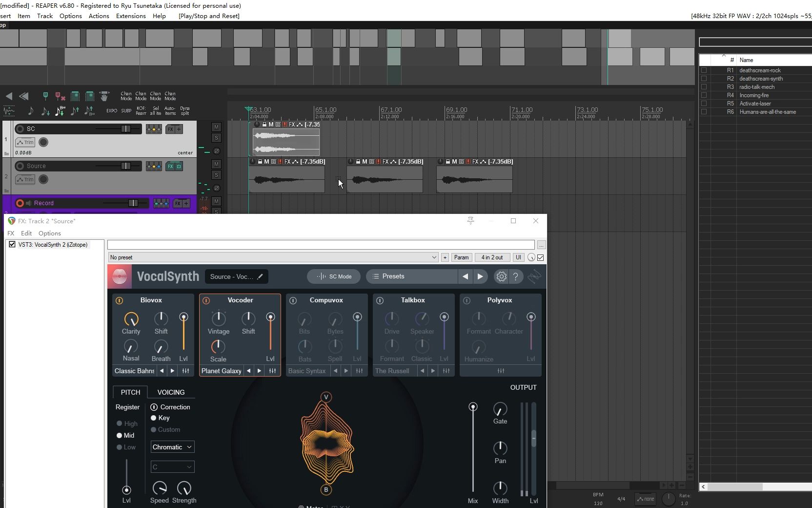Viewport: 812px width, 508px height.
Task: Open the Options menu in FX window
Action: (50, 233)
